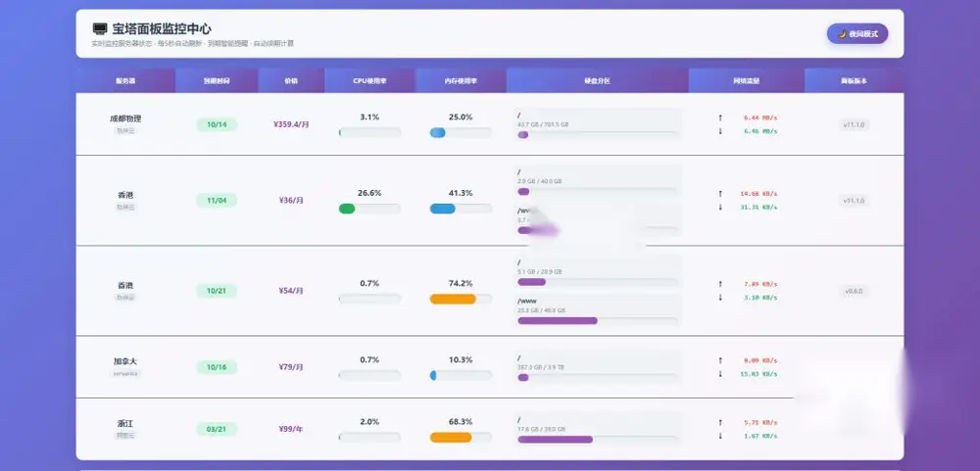Click /www disk bar showing 23.3 GB
This screenshot has width=980, height=471.
click(x=558, y=320)
